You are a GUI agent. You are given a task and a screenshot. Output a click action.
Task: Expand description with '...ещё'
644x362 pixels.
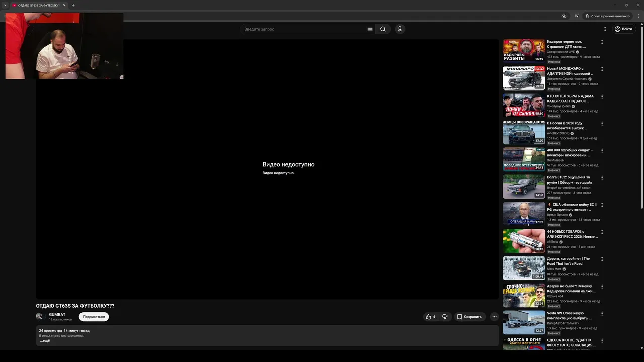tap(45, 341)
